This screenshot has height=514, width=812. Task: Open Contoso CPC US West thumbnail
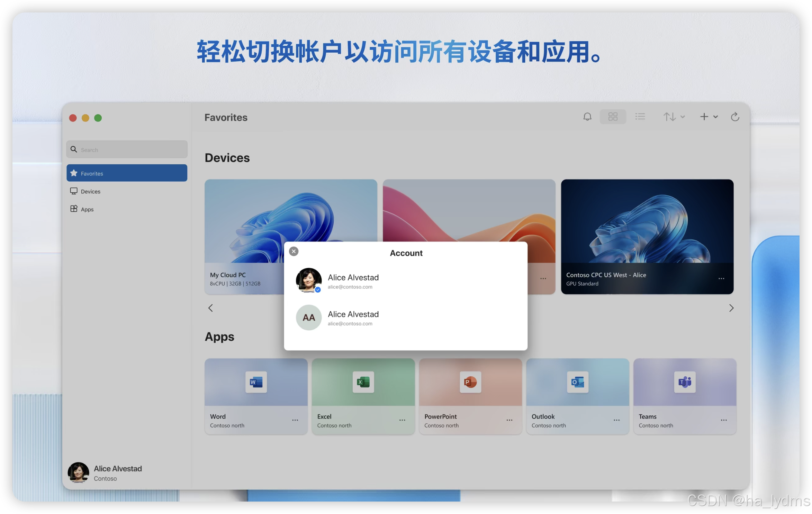647,221
